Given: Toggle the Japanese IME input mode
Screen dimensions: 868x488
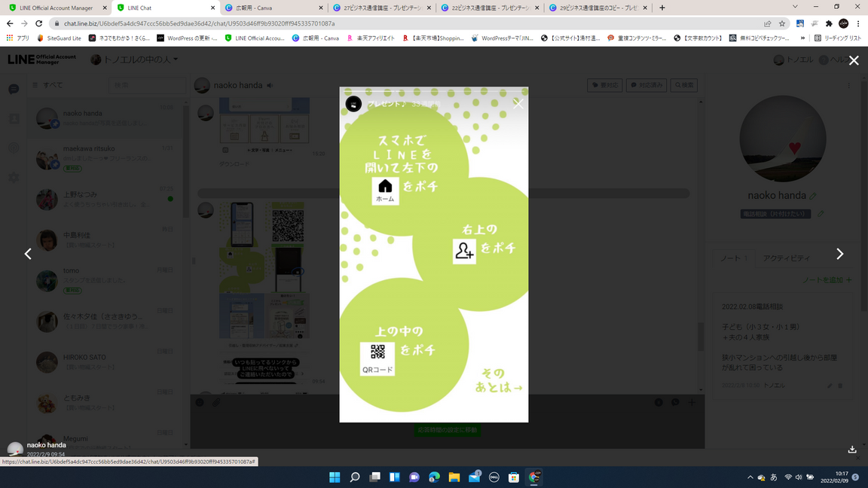Looking at the screenshot, I should 773,477.
